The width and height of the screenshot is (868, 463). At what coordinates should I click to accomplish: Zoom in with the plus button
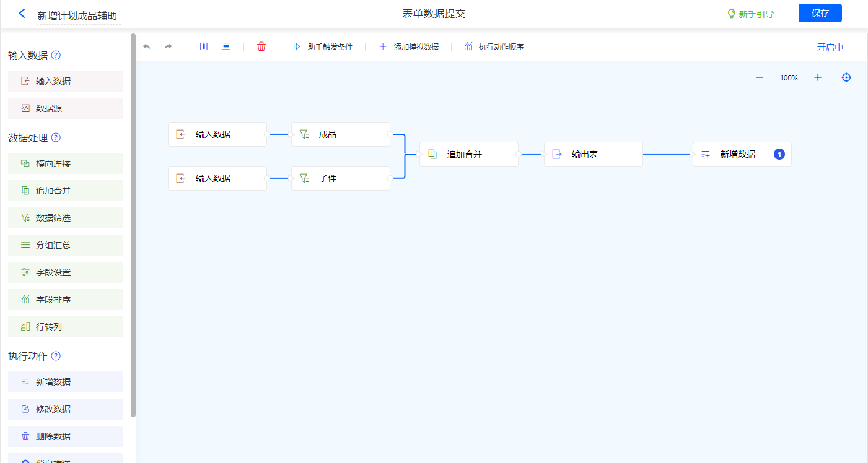click(x=818, y=77)
